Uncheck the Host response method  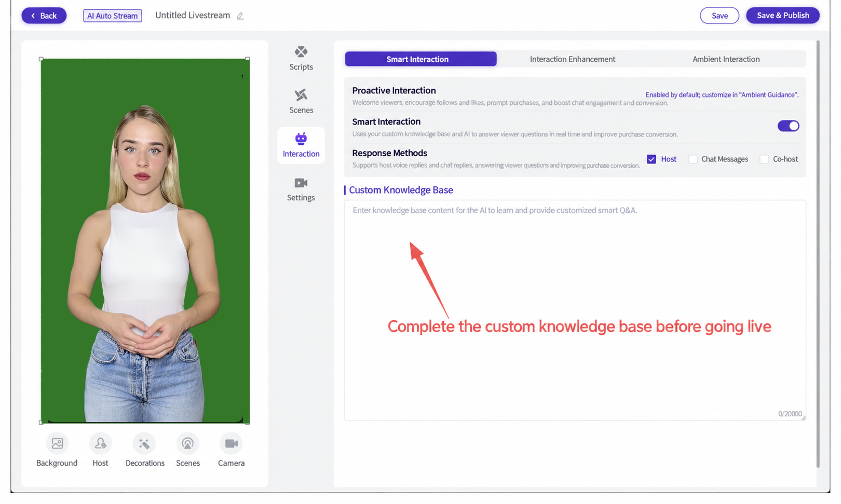point(652,159)
